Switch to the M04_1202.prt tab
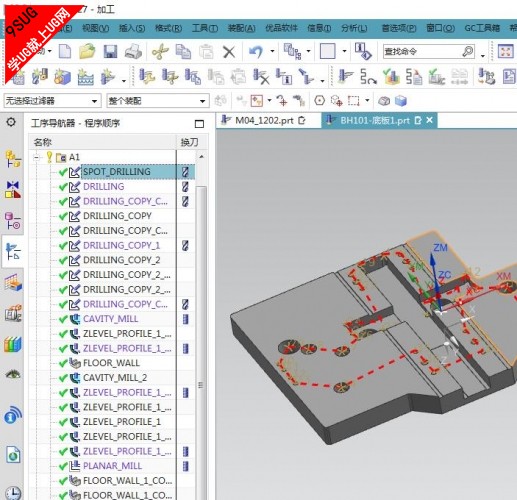The width and height of the screenshot is (517, 500). (x=264, y=120)
